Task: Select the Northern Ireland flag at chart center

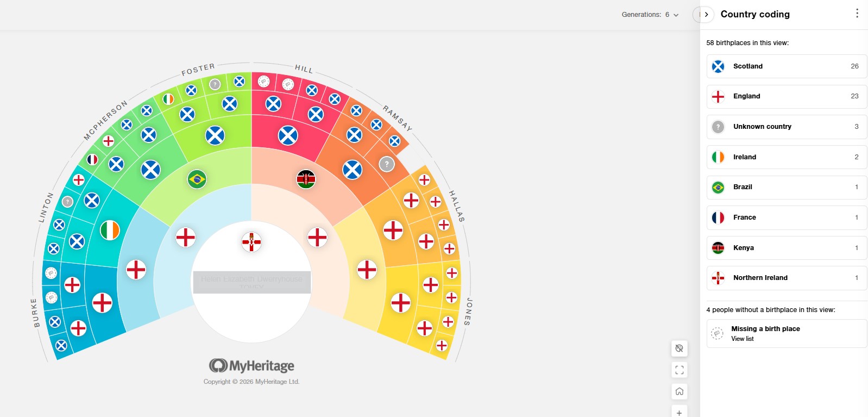Action: click(x=251, y=241)
